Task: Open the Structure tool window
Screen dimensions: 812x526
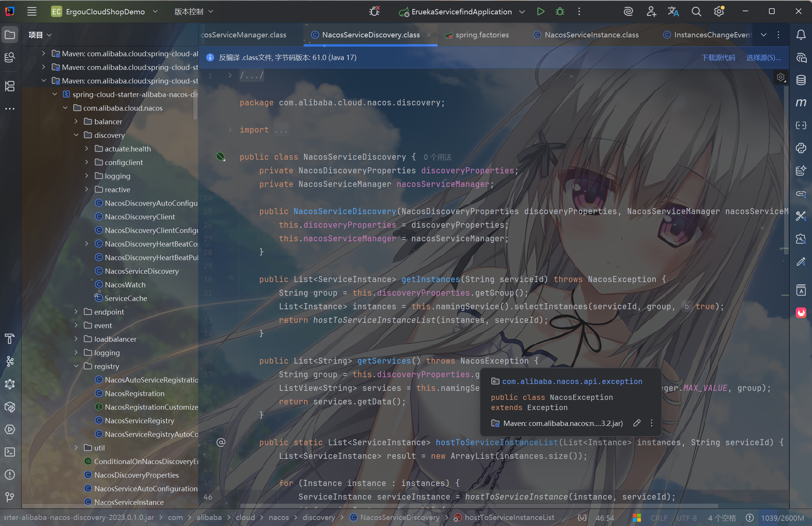Action: pyautogui.click(x=10, y=86)
